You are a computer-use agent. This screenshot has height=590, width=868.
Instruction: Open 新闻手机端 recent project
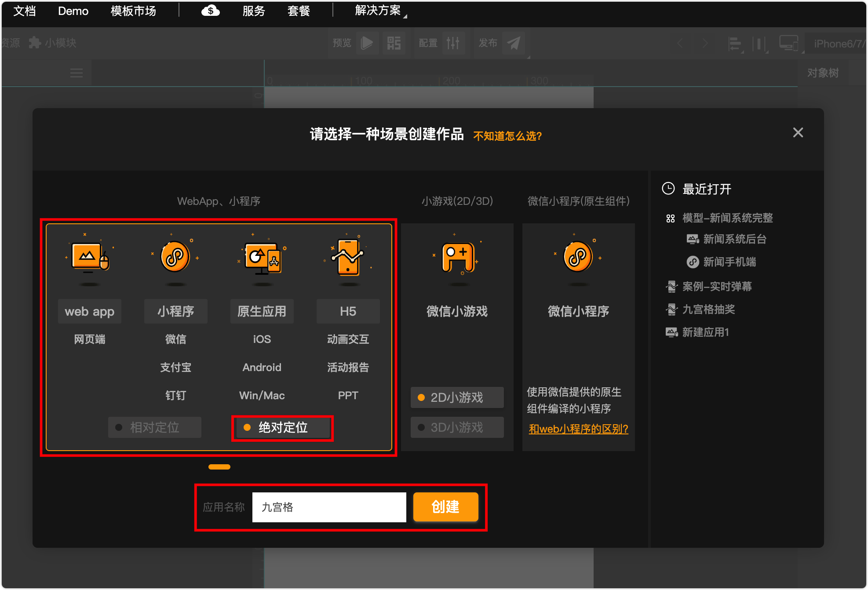click(729, 262)
